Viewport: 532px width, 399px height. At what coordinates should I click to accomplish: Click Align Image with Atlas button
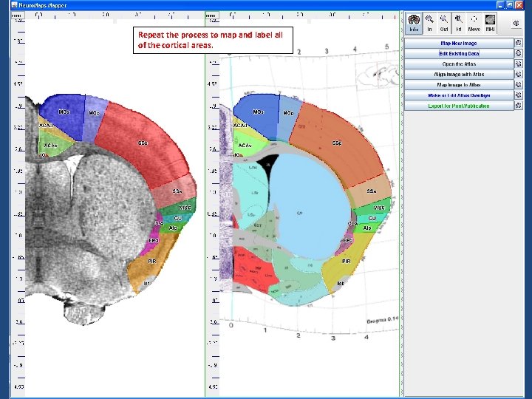coord(459,75)
